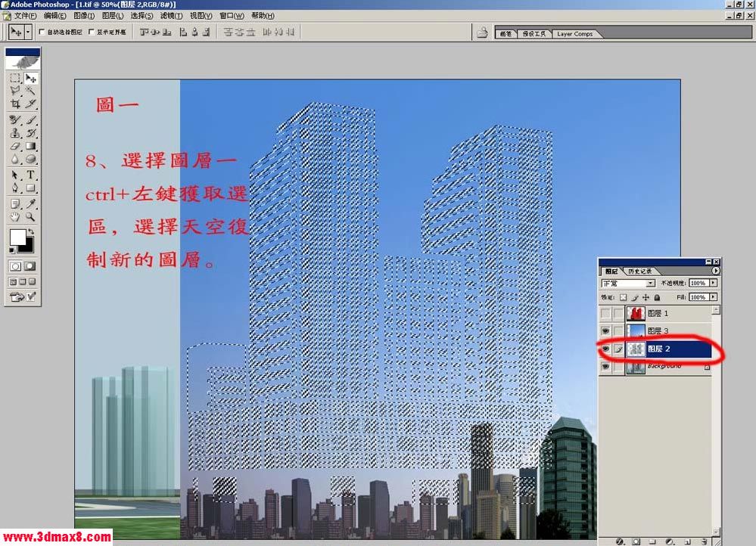Toggle lock position in Layers panel
The height and width of the screenshot is (546, 756).
click(x=646, y=297)
